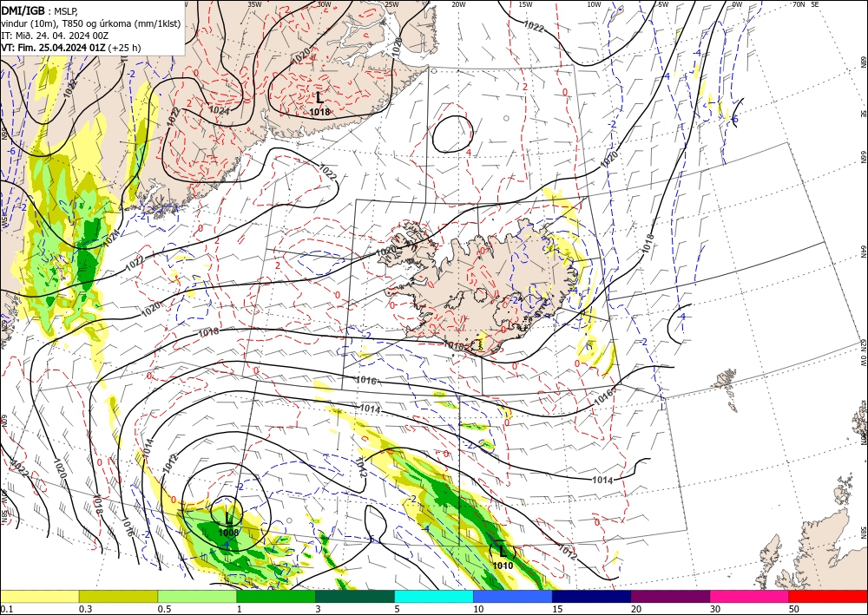Click the '30' legend value

(714, 609)
